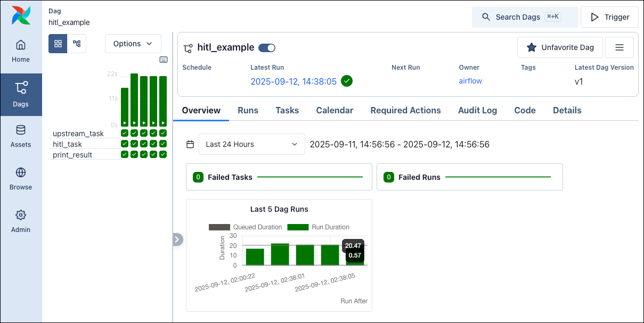This screenshot has height=323, width=644.
Task: Open the Last 24 Hours time range dropdown
Action: [251, 144]
